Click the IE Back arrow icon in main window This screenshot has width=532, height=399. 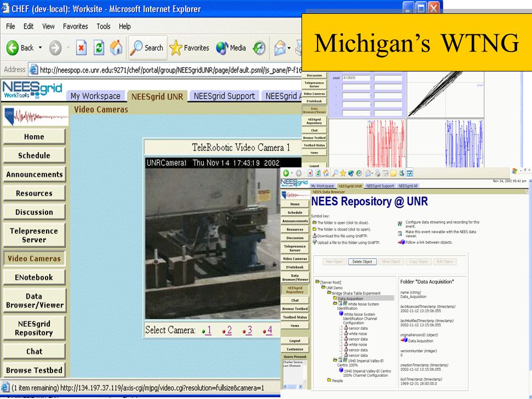click(x=13, y=48)
